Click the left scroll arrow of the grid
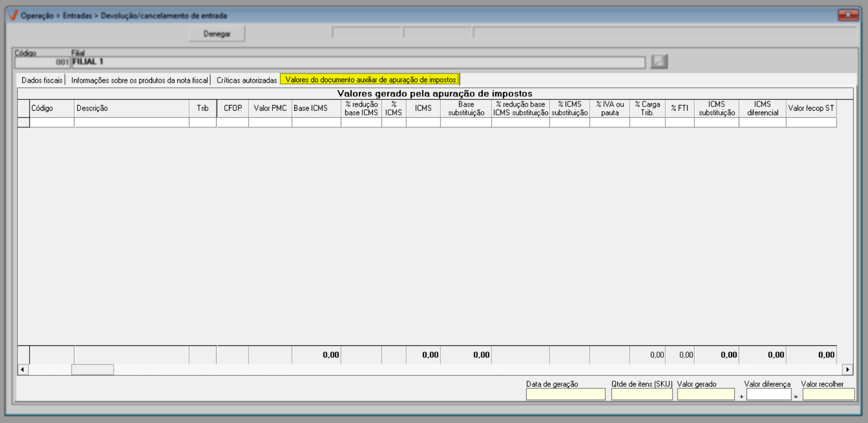 pos(22,369)
